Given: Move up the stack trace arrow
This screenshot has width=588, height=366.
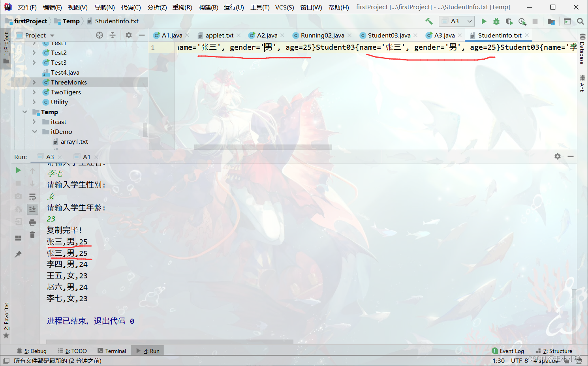Looking at the screenshot, I should 32,171.
